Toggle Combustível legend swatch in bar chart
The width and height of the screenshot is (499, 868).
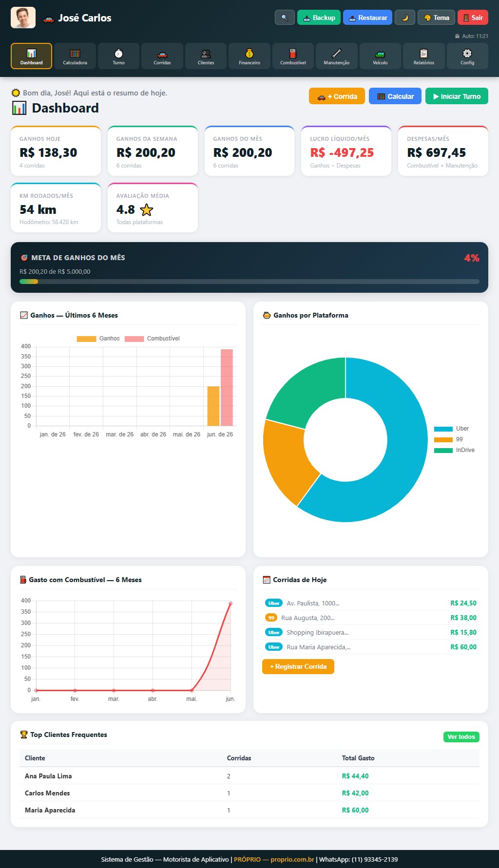[x=134, y=339]
